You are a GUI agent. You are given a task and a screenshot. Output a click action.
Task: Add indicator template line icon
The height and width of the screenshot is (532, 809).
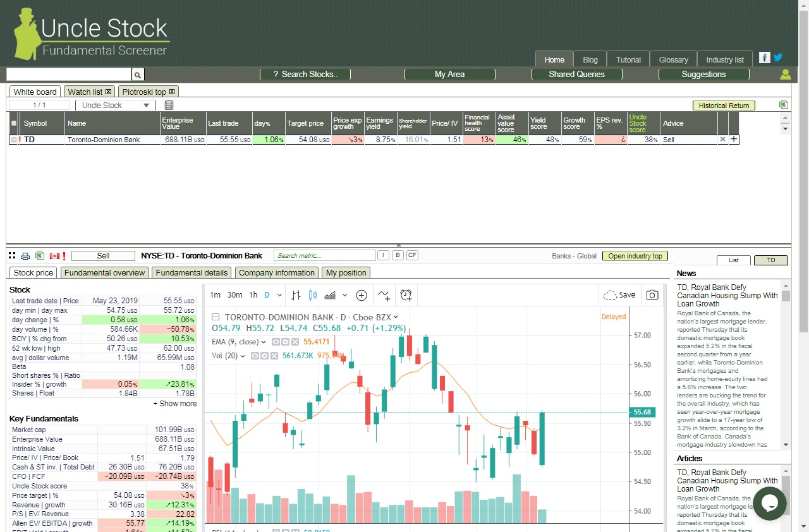tap(384, 295)
